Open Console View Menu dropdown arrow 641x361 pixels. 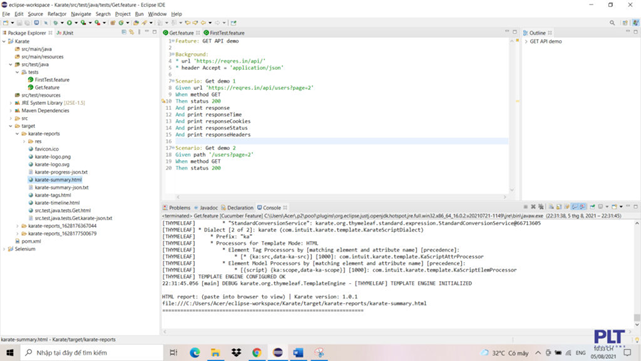(x=621, y=207)
